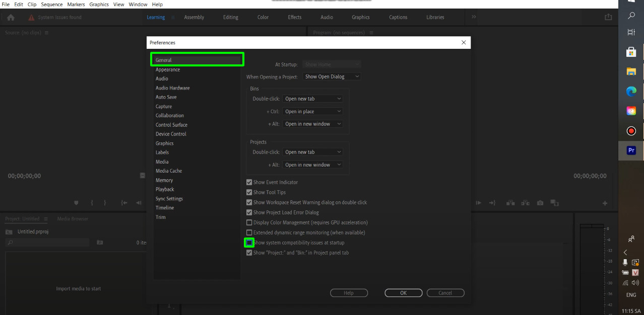Step forward one frame in Program monitor
The image size is (644, 315).
coord(478,203)
